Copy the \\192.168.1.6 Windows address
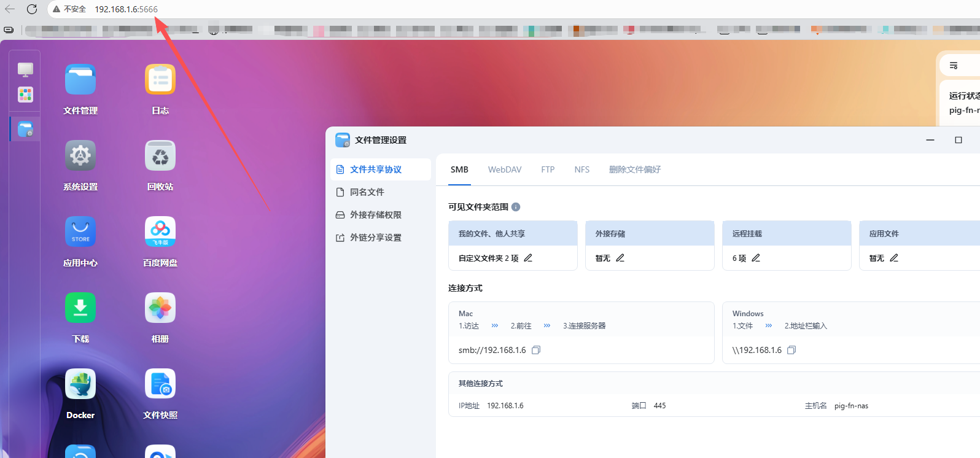 pos(791,350)
